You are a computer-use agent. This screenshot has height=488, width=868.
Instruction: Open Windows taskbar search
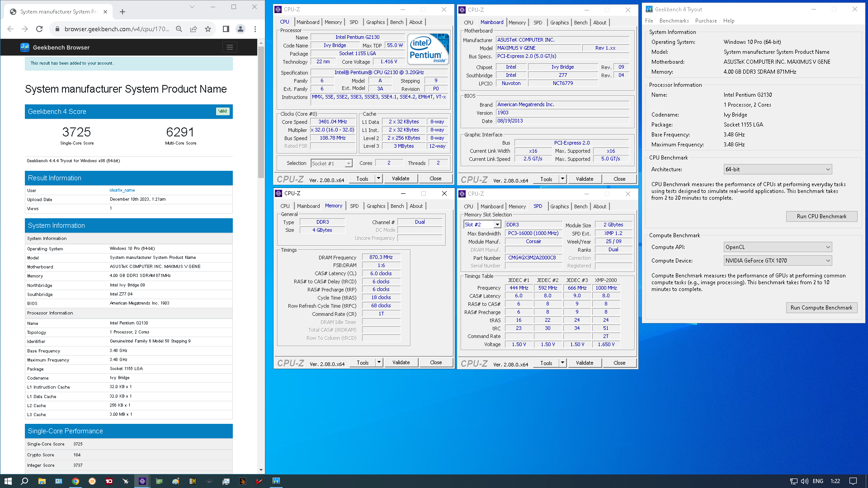(x=24, y=481)
